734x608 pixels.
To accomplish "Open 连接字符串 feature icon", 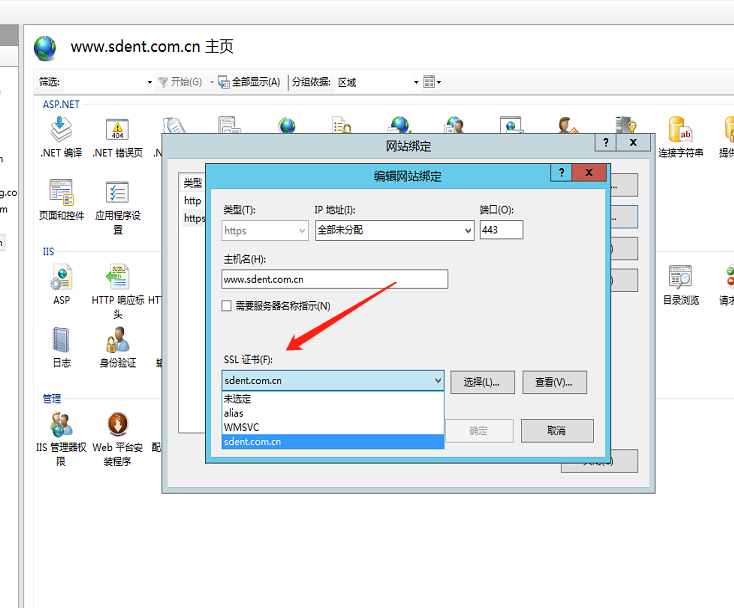I will (681, 130).
